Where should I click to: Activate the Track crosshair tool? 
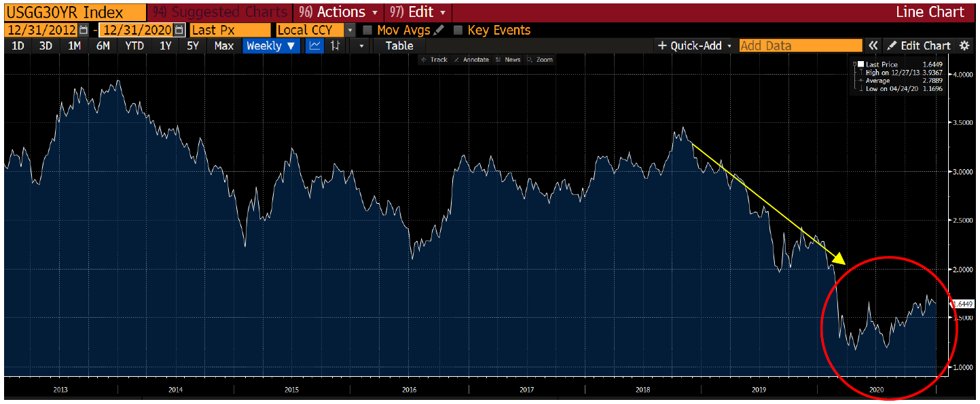coord(434,60)
